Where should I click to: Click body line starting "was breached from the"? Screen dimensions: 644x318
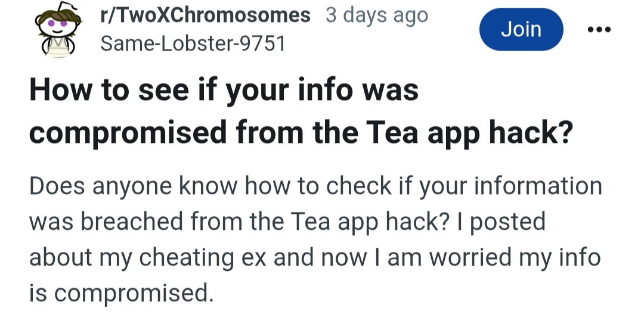287,222
